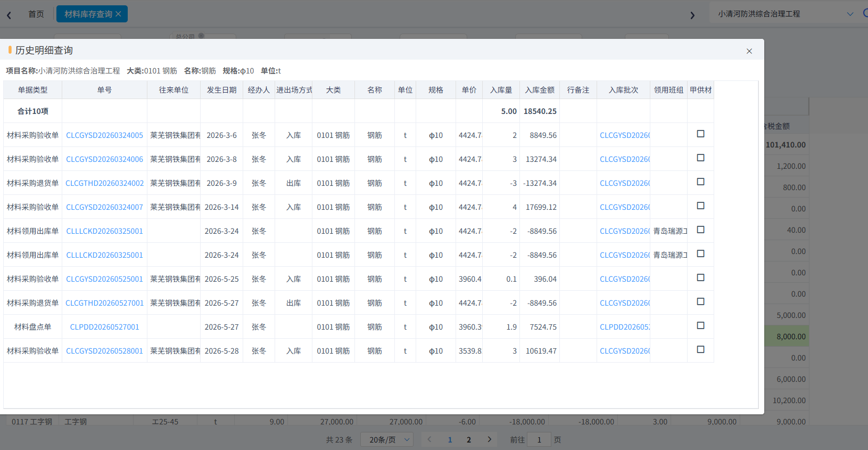Check 甲供材 box for CLCGYSD20260324006 row
The height and width of the screenshot is (450, 868).
tap(700, 158)
